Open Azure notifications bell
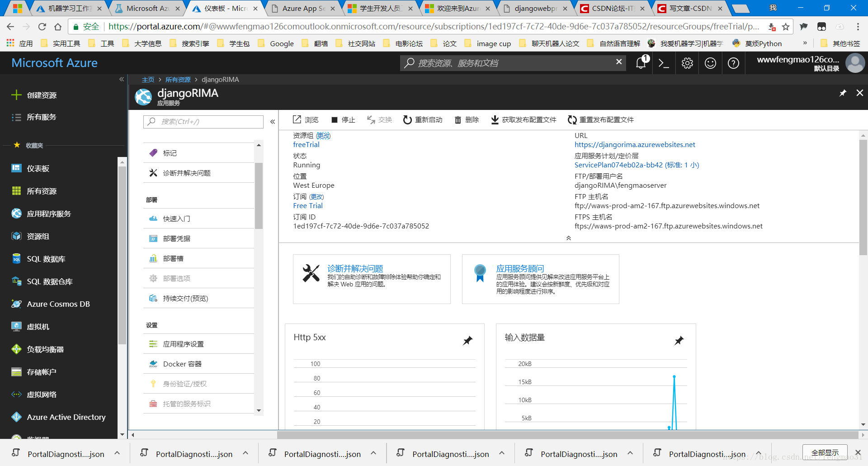Image resolution: width=868 pixels, height=466 pixels. [641, 63]
